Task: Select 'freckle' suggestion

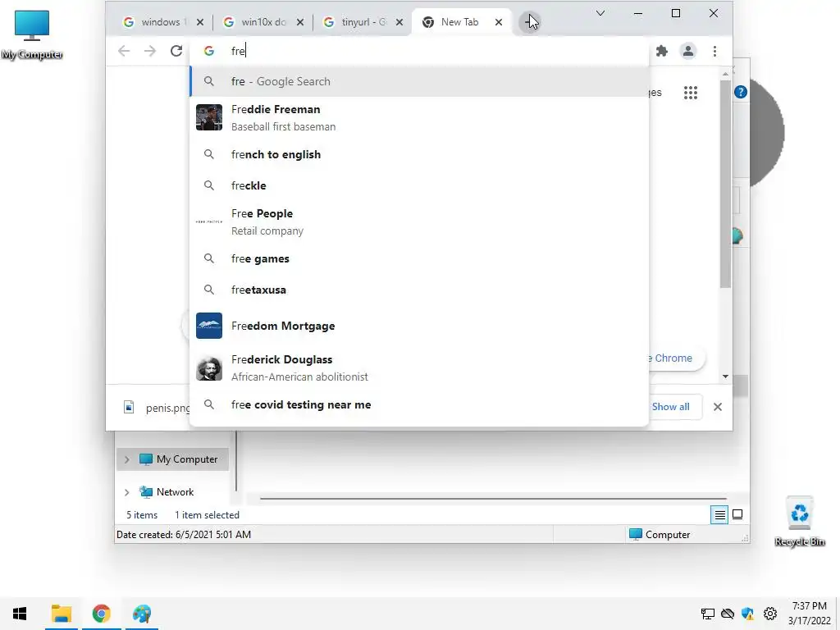Action: click(419, 185)
